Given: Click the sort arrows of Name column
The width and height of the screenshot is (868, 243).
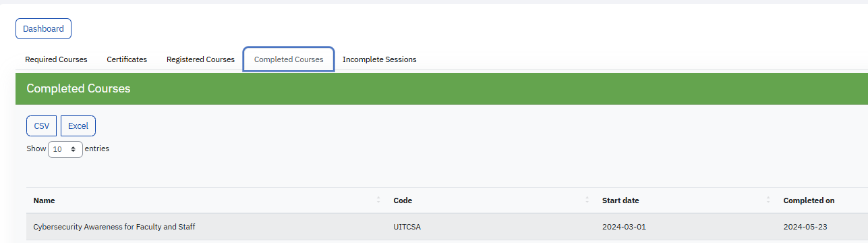Looking at the screenshot, I should tap(378, 200).
